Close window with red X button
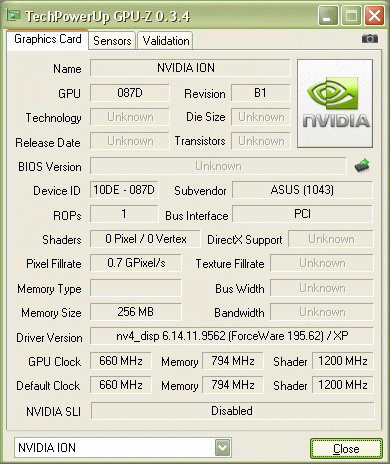The image size is (390, 464). pyautogui.click(x=374, y=16)
